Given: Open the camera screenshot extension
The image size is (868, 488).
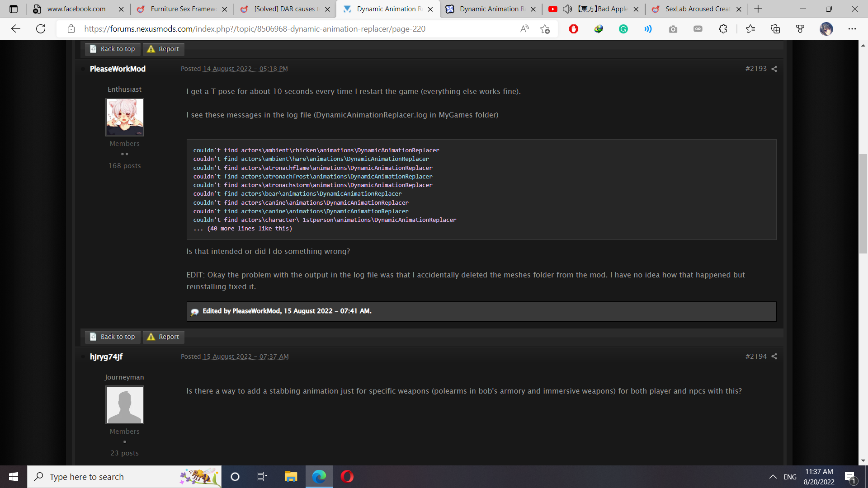Looking at the screenshot, I should [x=673, y=29].
